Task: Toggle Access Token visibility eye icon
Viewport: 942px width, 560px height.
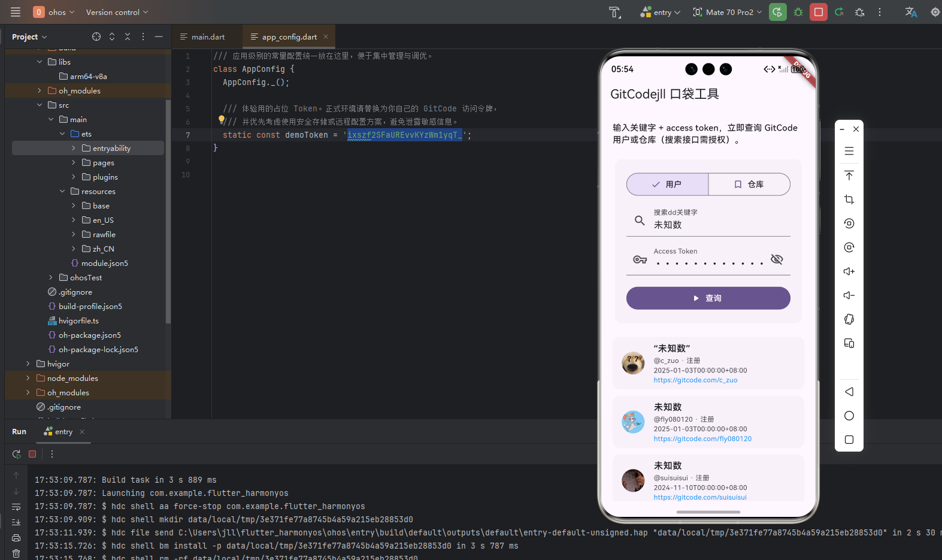Action: pos(777,259)
